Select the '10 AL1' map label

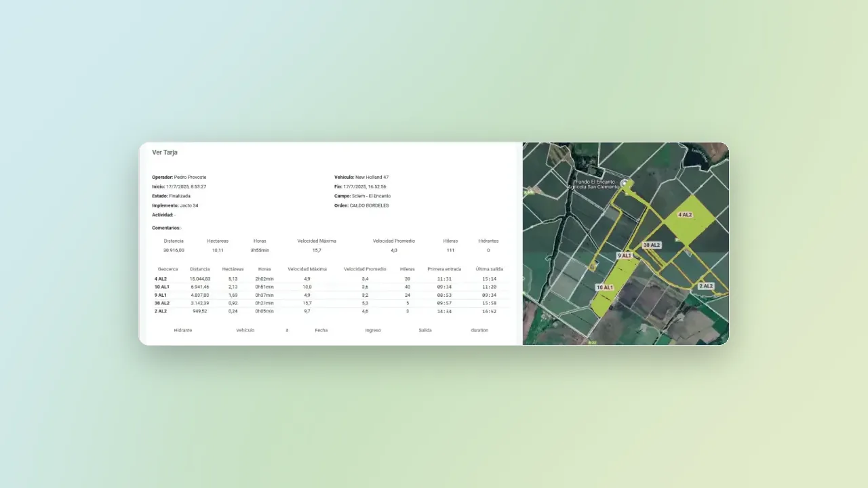tap(604, 287)
